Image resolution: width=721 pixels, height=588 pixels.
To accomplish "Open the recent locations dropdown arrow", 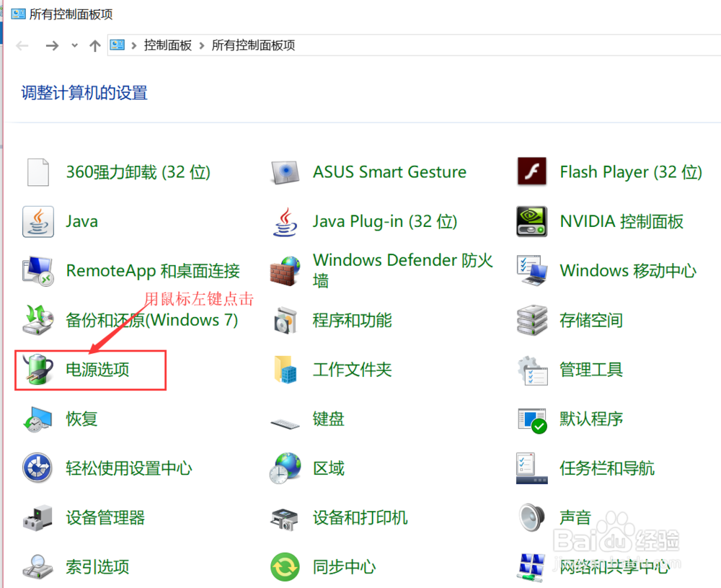I will [x=74, y=45].
